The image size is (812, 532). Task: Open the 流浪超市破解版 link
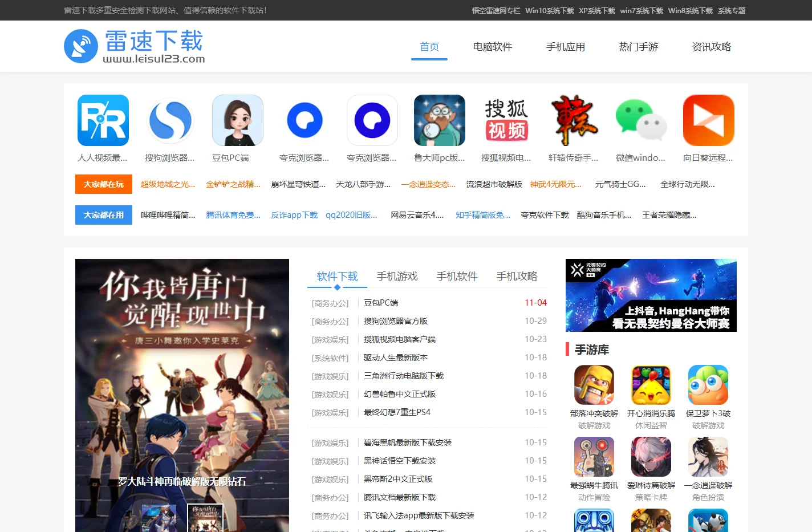click(x=494, y=184)
